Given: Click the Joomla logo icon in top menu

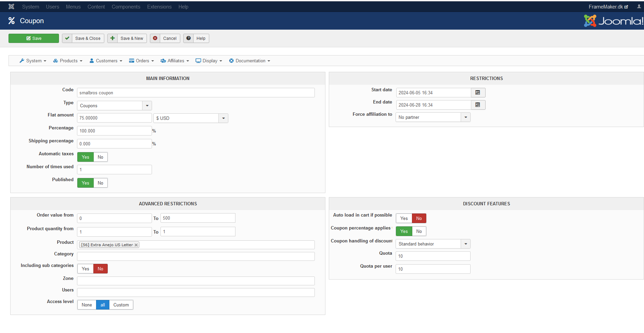Looking at the screenshot, I should 11,6.
